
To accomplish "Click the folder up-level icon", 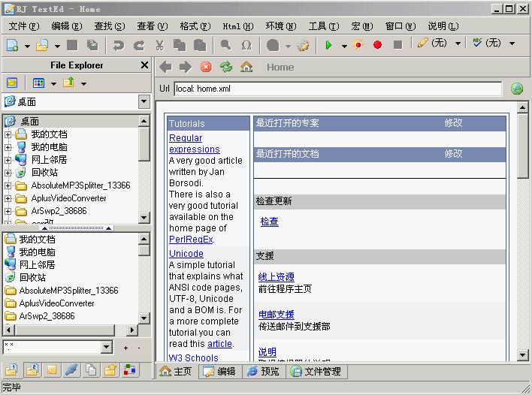I will [x=68, y=83].
